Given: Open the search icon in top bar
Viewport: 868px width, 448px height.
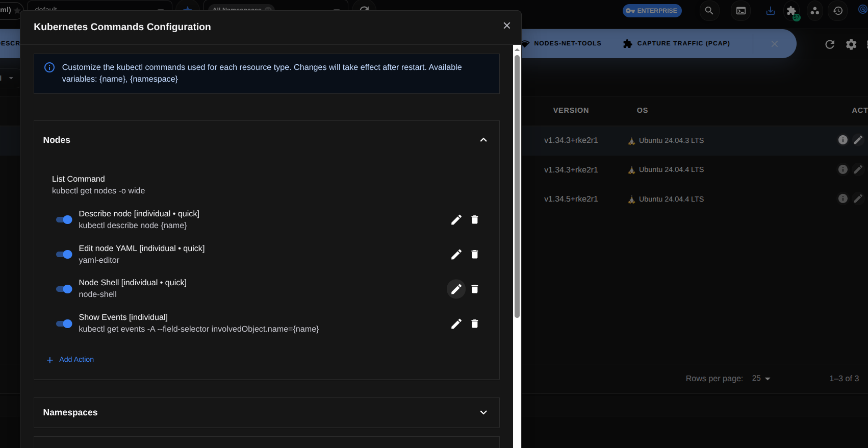Looking at the screenshot, I should pos(709,11).
